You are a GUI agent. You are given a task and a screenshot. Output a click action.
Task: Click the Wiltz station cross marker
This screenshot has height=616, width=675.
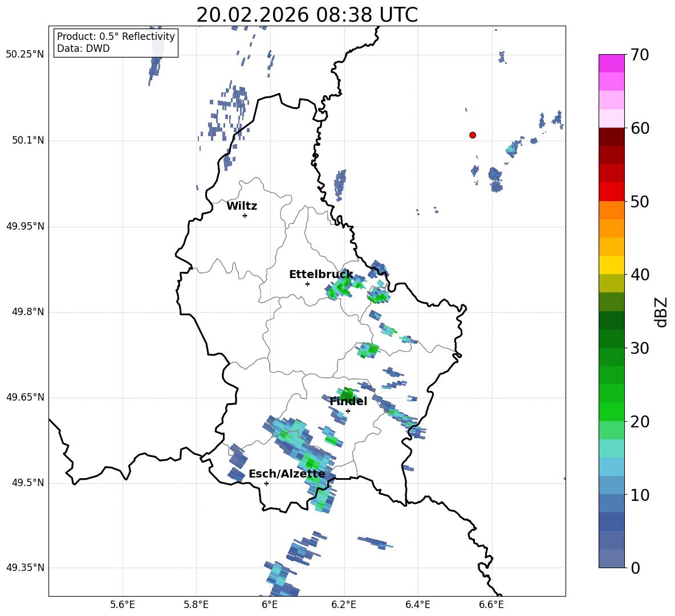point(245,215)
